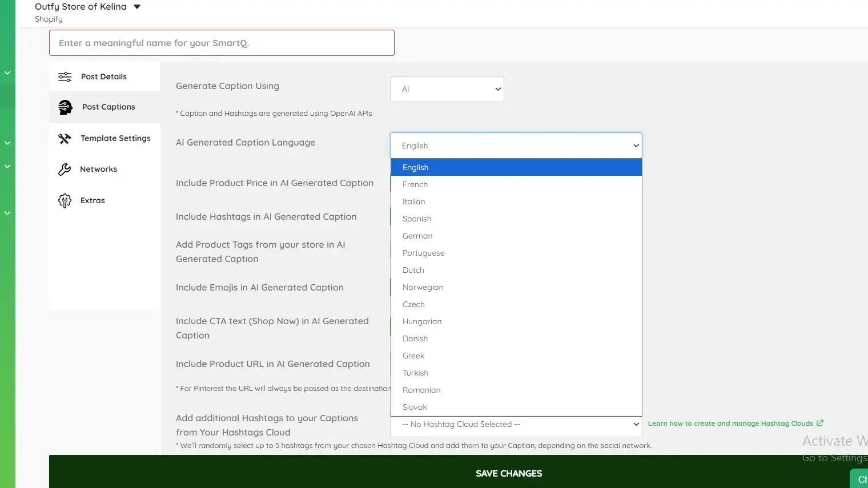Click the Post Captions head icon
The image size is (868, 488).
click(65, 107)
